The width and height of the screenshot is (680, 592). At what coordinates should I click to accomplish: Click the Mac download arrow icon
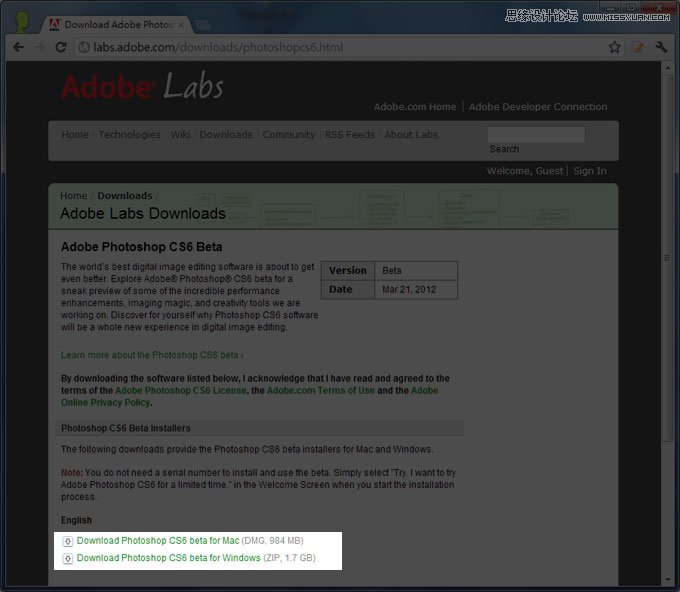[68, 541]
